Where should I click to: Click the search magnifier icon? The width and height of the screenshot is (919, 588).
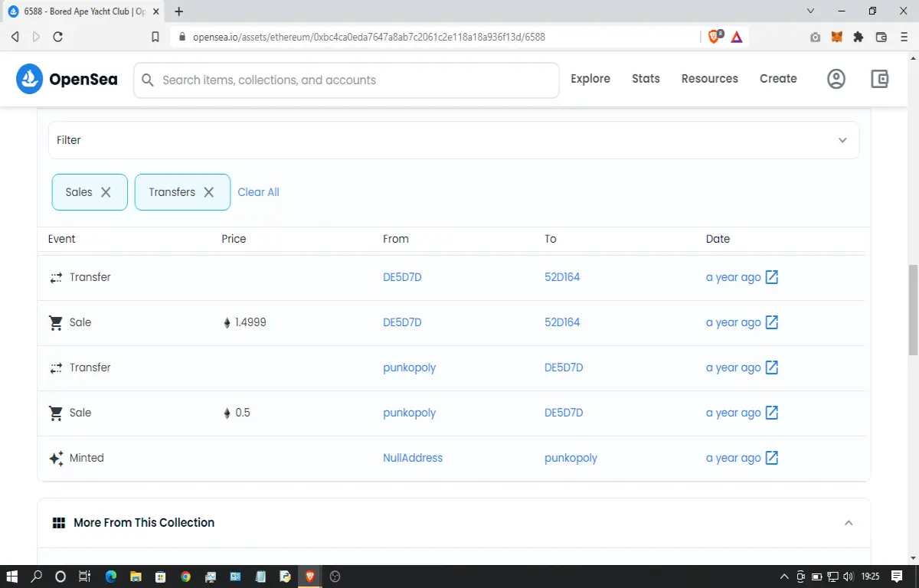[x=148, y=80]
